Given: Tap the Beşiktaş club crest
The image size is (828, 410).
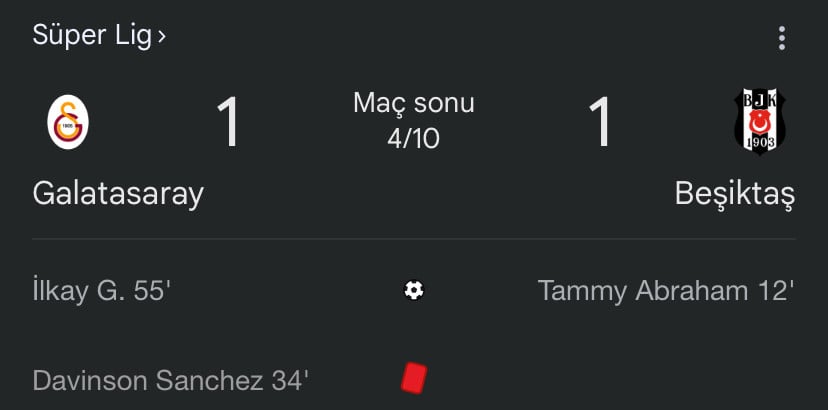Looking at the screenshot, I should point(760,122).
